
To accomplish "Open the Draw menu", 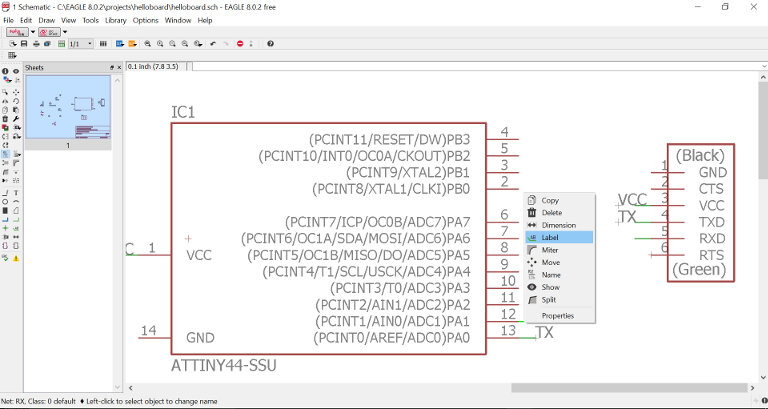I will (x=47, y=20).
